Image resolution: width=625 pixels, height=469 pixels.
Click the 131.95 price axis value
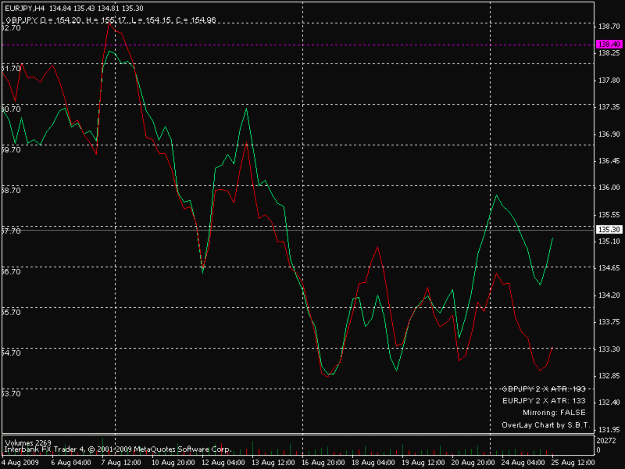609,430
